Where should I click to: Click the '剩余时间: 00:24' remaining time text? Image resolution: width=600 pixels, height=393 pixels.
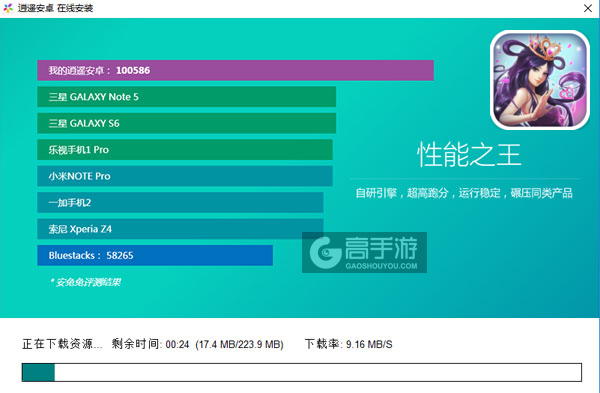(x=150, y=344)
